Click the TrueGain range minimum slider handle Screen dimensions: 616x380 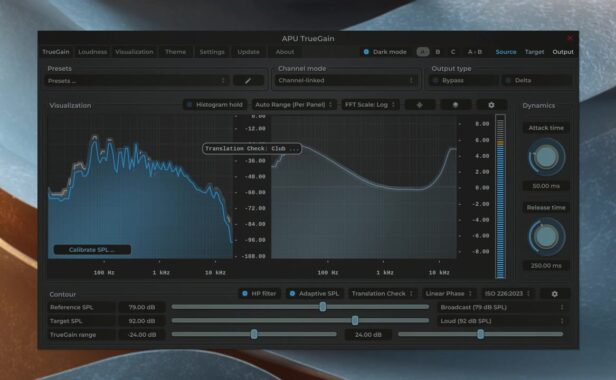(x=254, y=334)
